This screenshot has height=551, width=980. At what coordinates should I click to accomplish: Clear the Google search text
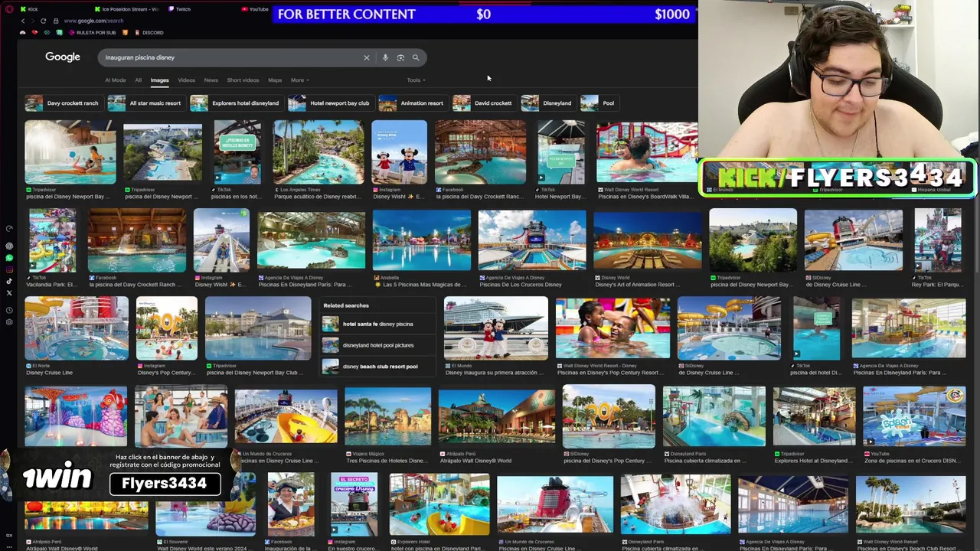click(x=366, y=57)
